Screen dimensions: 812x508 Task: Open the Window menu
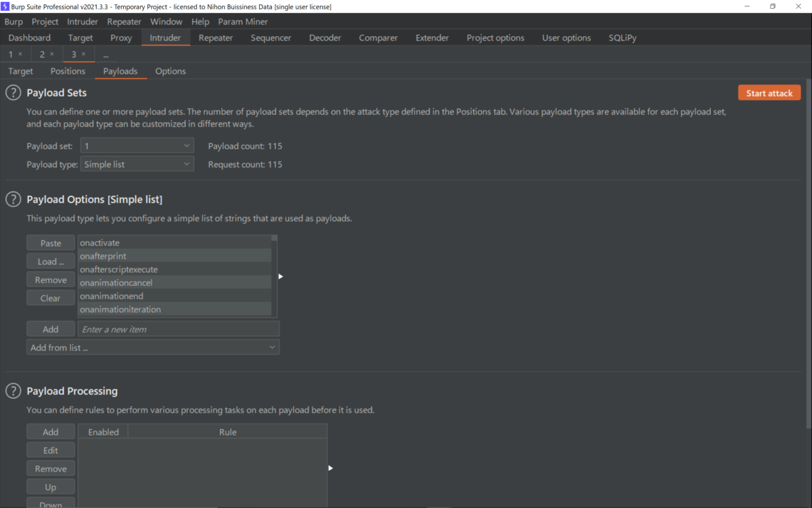point(166,22)
